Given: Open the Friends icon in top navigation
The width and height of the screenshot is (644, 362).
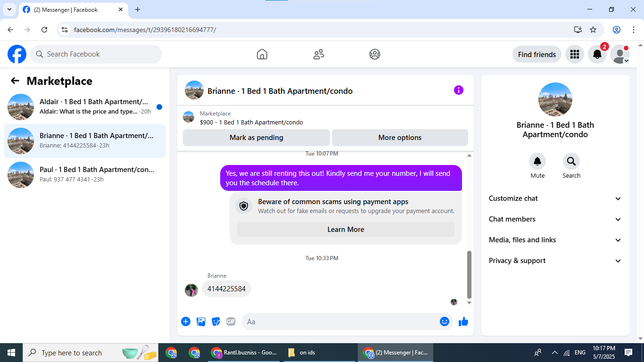Looking at the screenshot, I should pyautogui.click(x=319, y=54).
